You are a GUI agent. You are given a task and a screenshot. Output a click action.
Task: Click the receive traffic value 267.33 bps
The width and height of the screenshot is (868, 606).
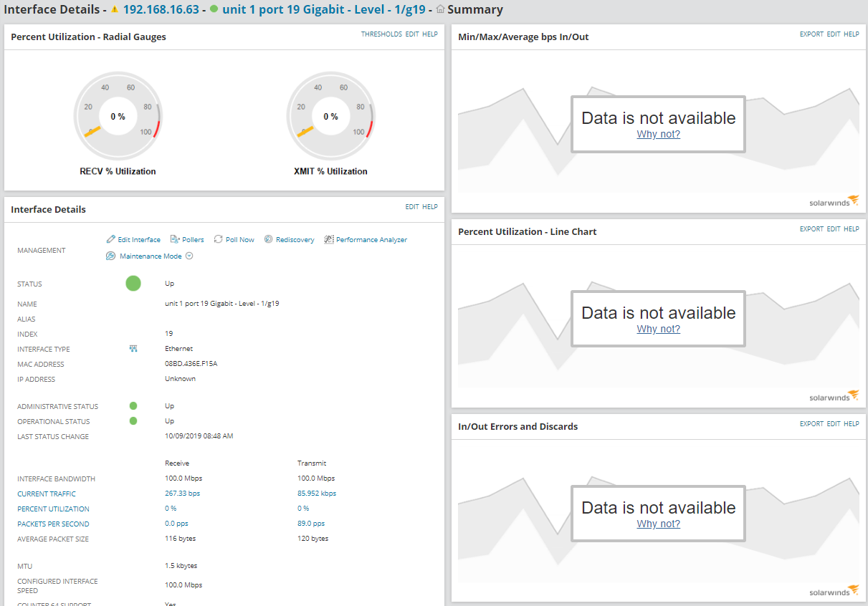pos(182,494)
